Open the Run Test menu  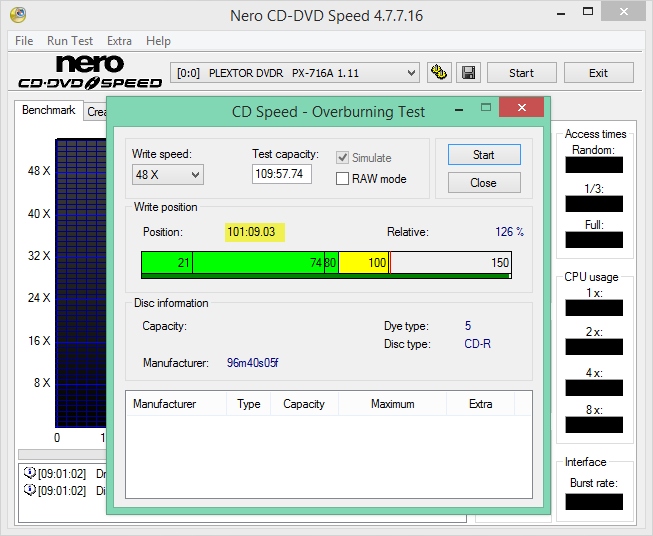click(70, 41)
